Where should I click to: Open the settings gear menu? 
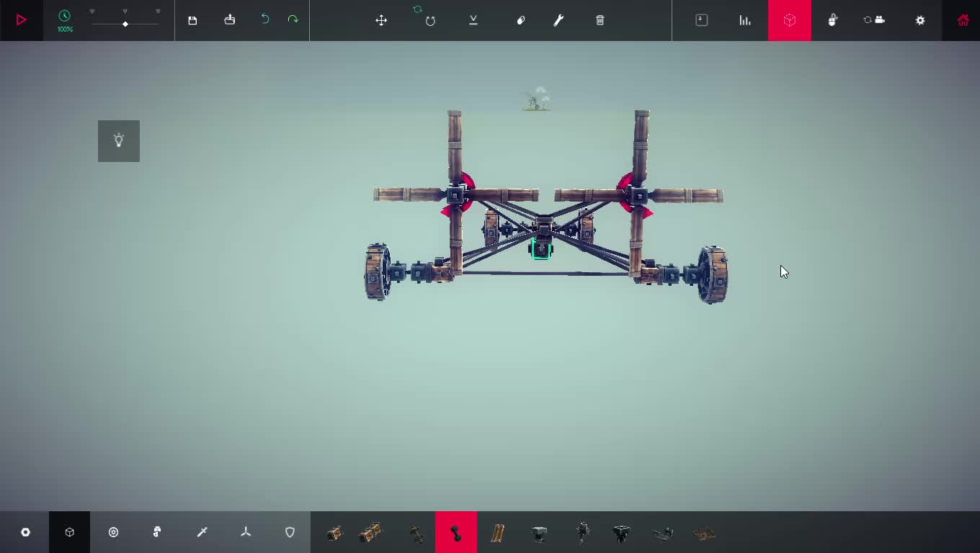click(x=920, y=20)
